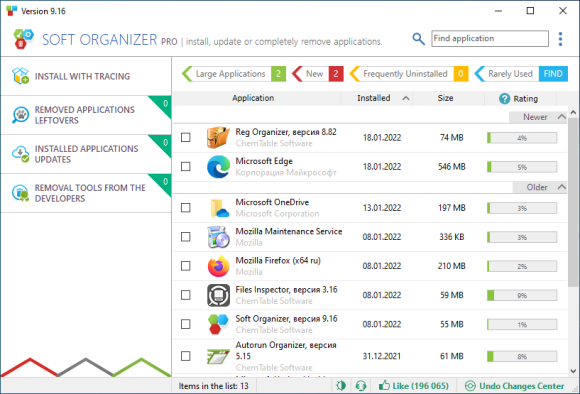Click the Removed Applications Leftovers paw icon
The width and height of the screenshot is (580, 394).
pos(20,115)
